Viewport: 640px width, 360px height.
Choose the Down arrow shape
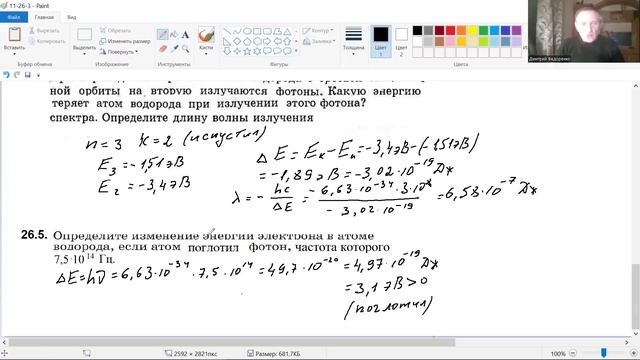227,51
